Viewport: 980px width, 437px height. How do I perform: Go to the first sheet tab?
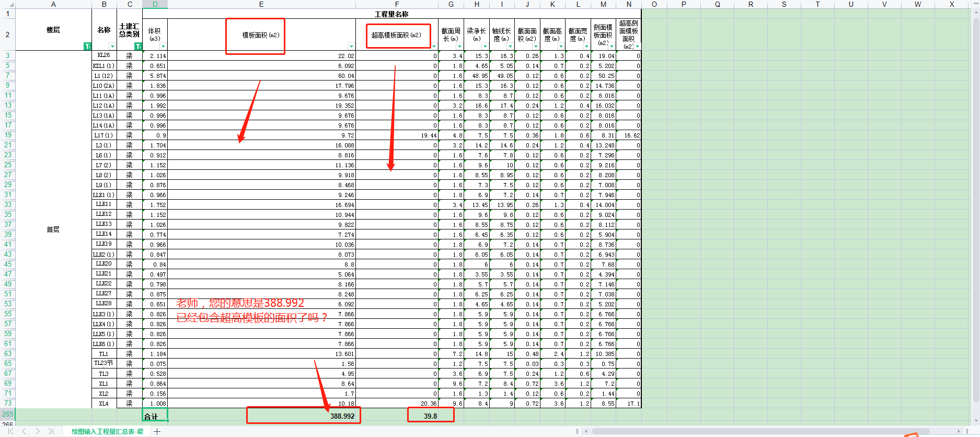(x=10, y=431)
